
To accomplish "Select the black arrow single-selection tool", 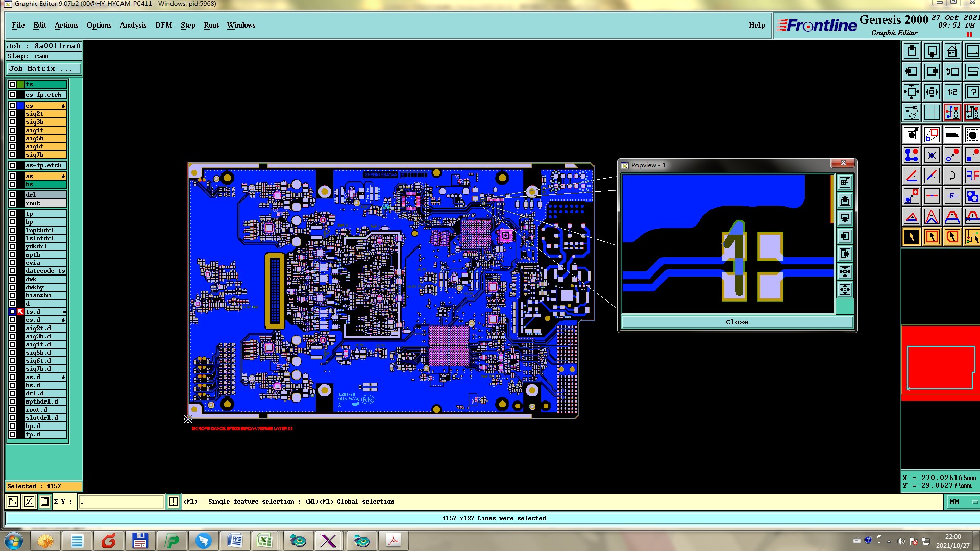I will tap(911, 237).
